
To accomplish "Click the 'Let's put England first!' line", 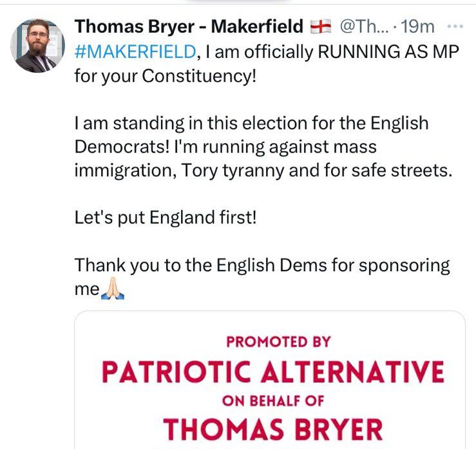I will (x=166, y=217).
